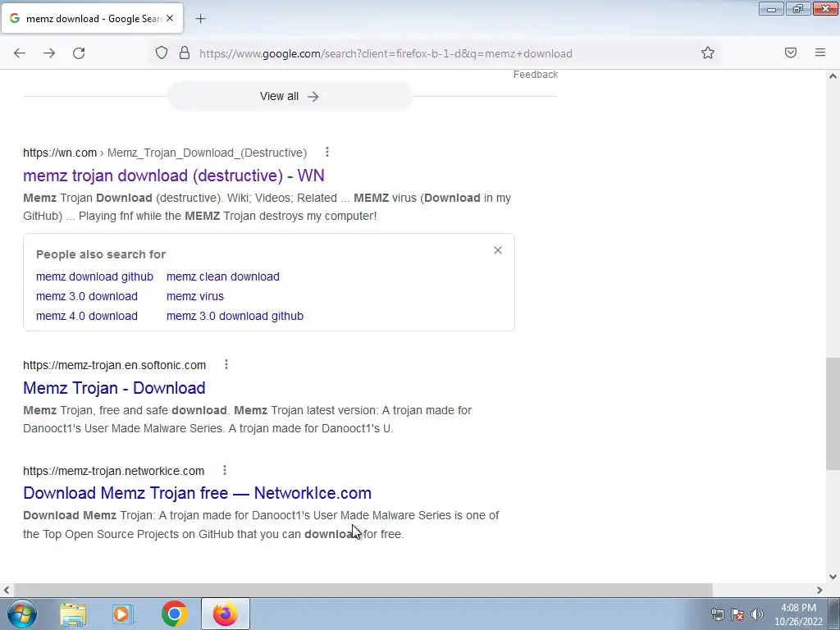Screen dimensions: 840x630
Task: Click View all button
Action: (290, 97)
